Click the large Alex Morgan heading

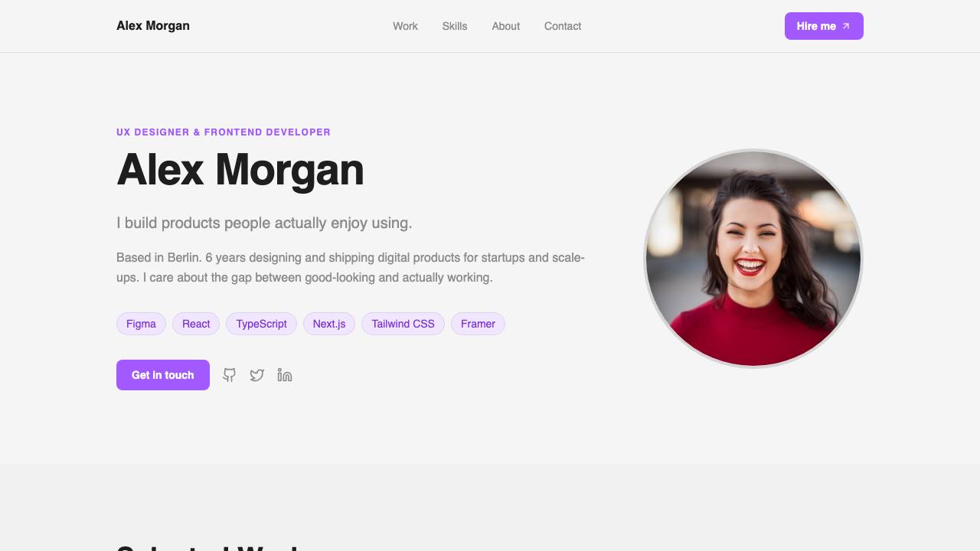point(240,170)
